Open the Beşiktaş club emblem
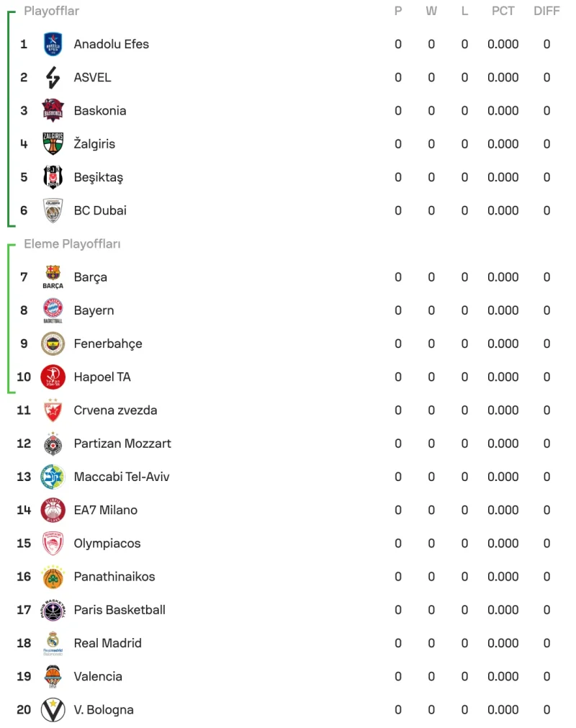The image size is (576, 728). (53, 177)
